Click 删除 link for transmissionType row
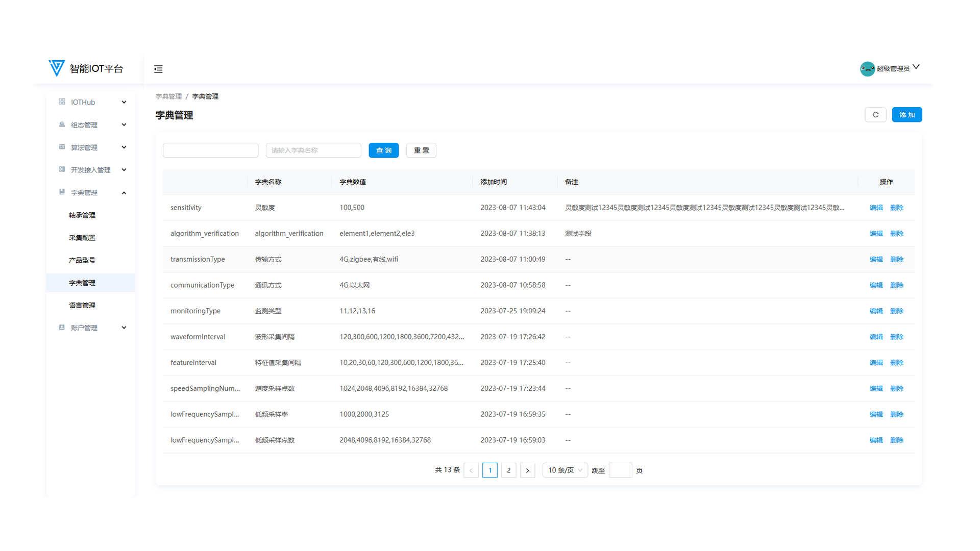Screen dimensions: 980x551 (x=896, y=259)
